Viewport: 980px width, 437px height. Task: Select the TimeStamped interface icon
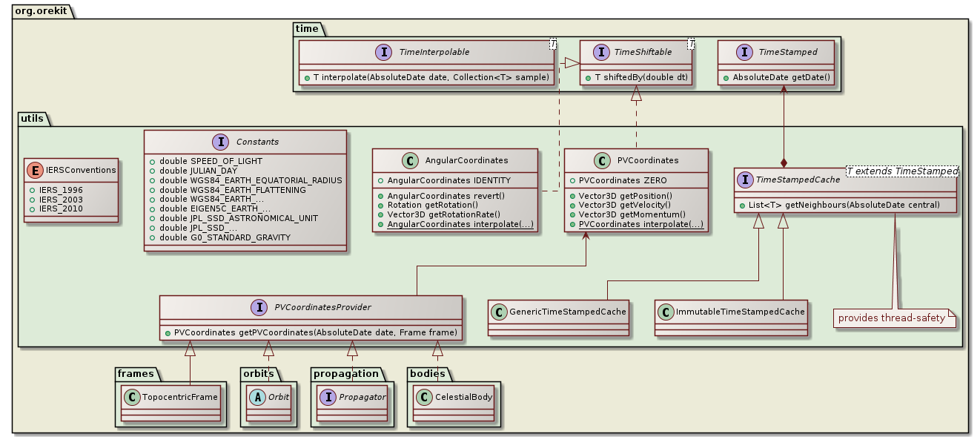pyautogui.click(x=746, y=53)
